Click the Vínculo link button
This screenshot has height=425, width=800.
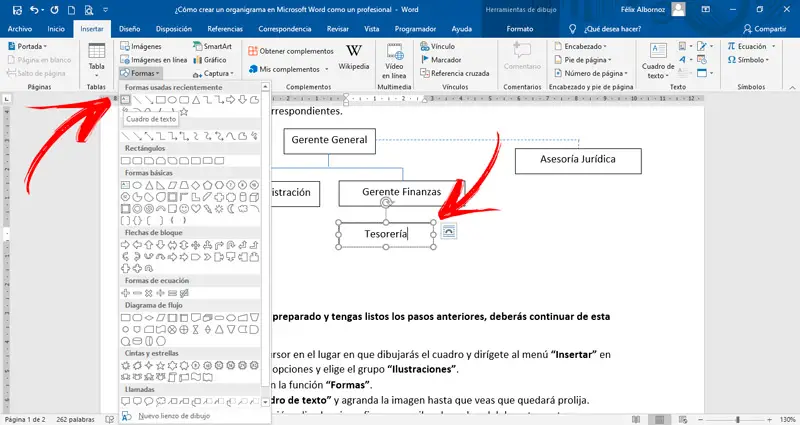(x=437, y=46)
